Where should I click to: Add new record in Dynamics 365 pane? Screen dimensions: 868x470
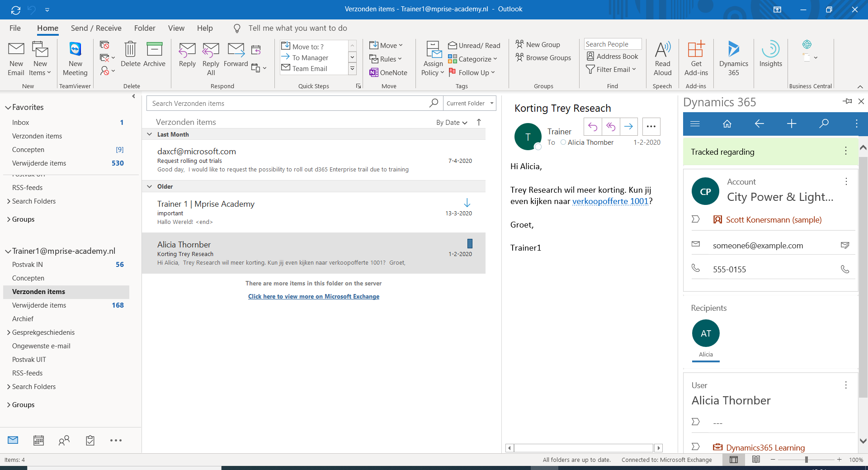coord(792,123)
